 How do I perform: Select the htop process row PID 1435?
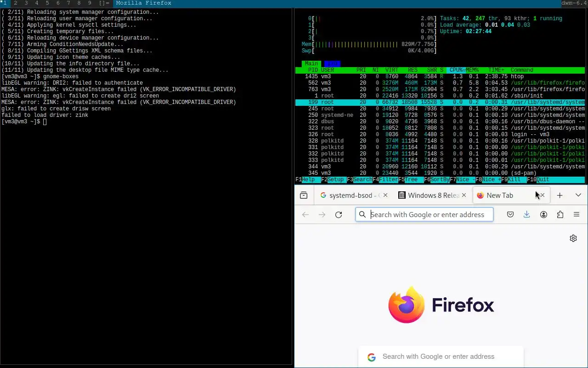point(440,76)
